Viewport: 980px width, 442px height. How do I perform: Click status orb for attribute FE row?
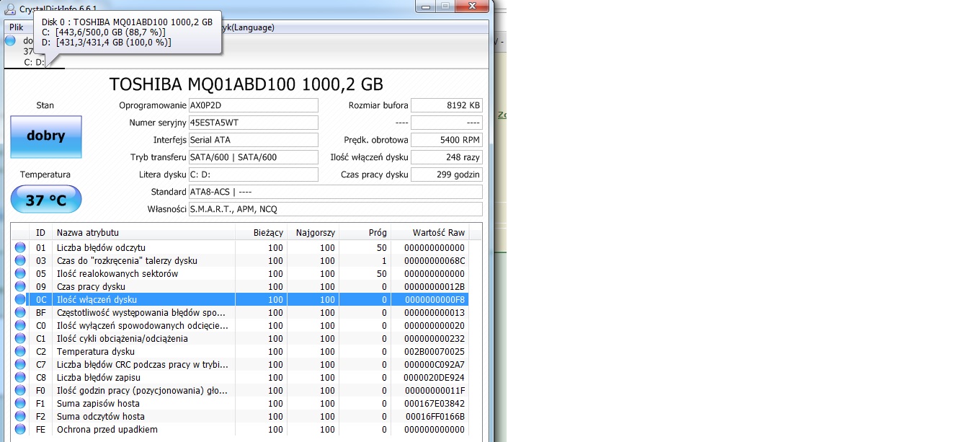pyautogui.click(x=20, y=429)
